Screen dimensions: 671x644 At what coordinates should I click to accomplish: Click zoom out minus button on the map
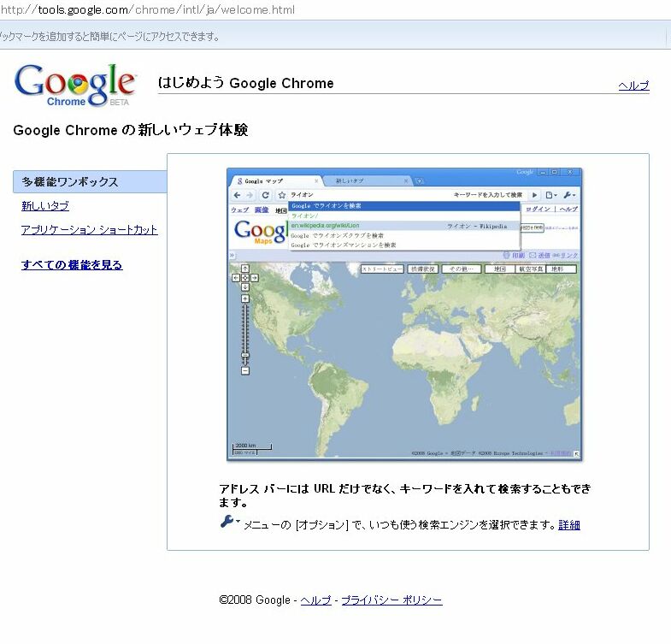tap(245, 371)
